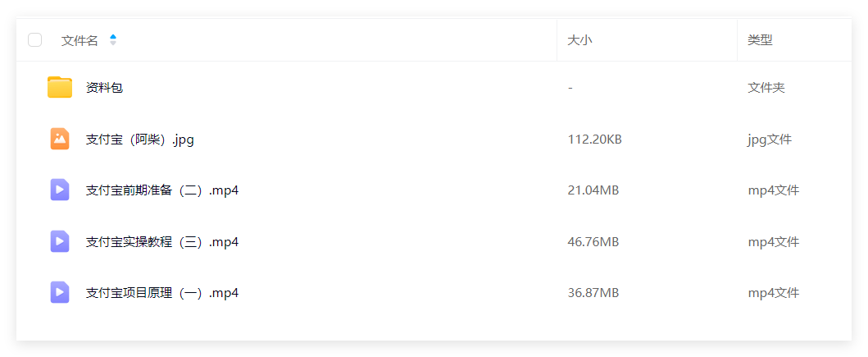Click the 大小 column header
This screenshot has width=868, height=357.
pyautogui.click(x=580, y=40)
